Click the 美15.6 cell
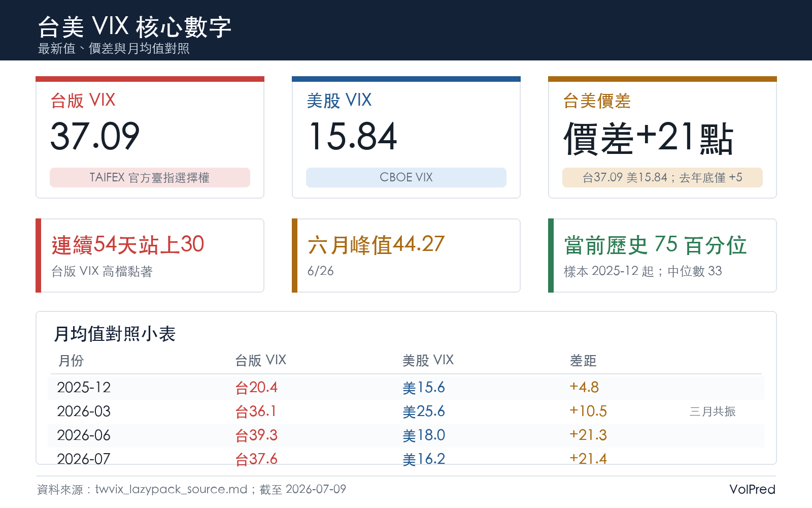812x508 pixels. tap(424, 388)
